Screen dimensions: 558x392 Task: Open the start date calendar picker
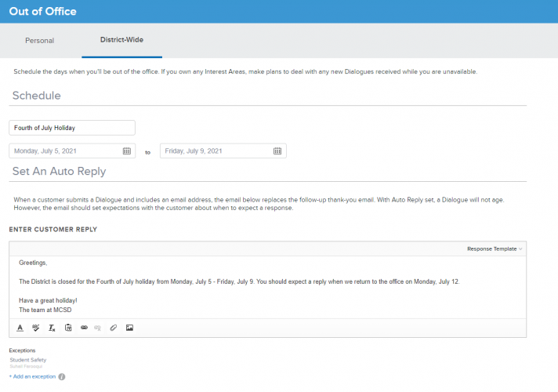(x=127, y=151)
